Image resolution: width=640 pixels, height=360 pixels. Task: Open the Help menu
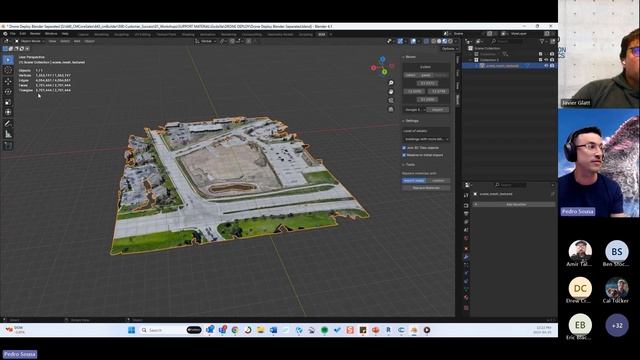coord(65,34)
